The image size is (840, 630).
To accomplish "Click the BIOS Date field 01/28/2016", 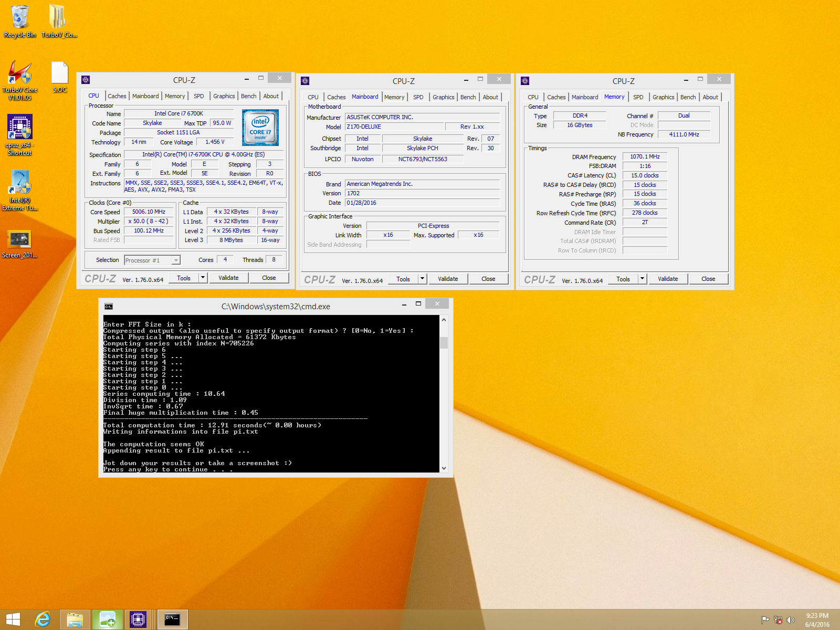I will (x=422, y=203).
